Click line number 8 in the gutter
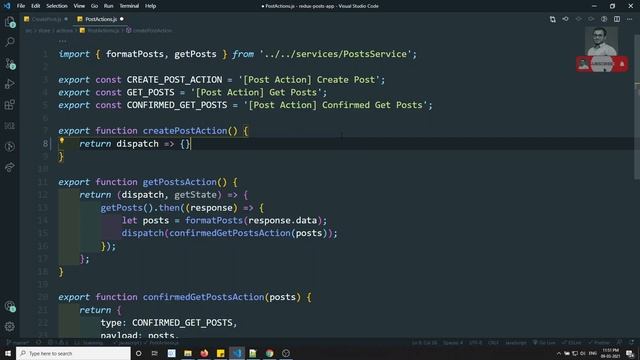 pos(45,144)
